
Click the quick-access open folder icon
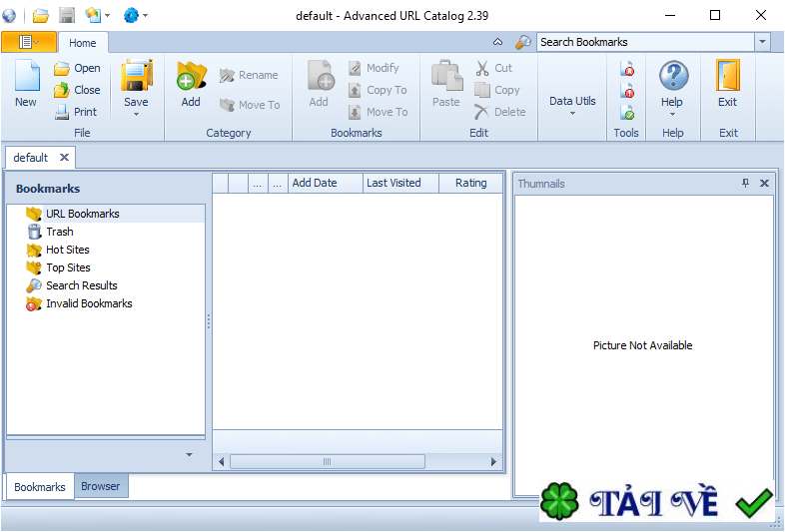point(41,16)
